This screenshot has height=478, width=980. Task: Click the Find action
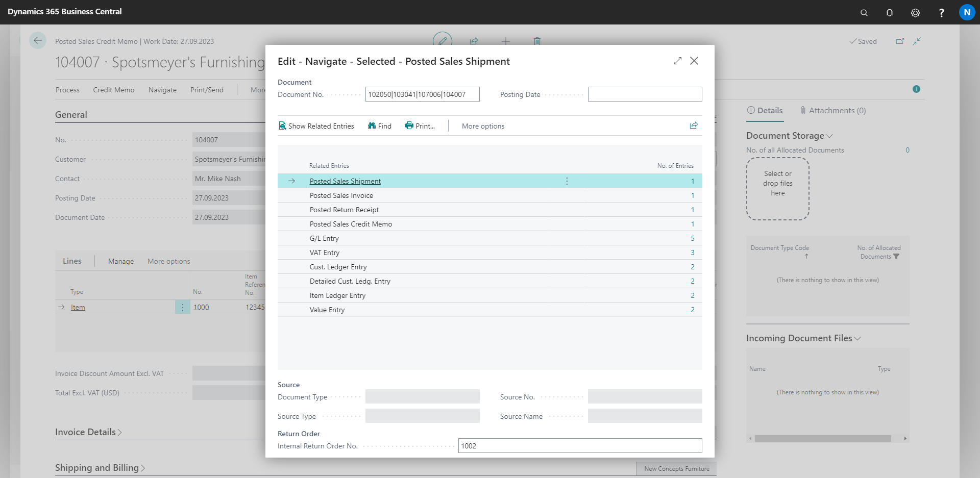tap(380, 126)
